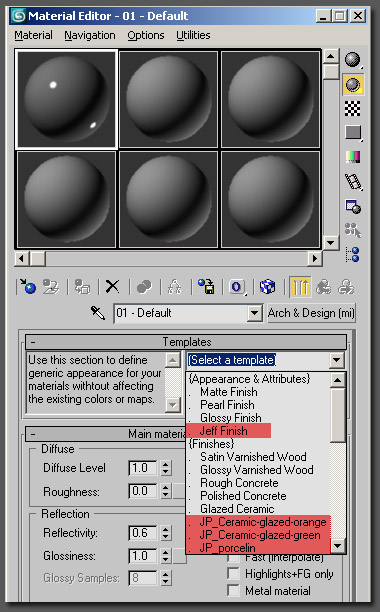Click the Sample UV Tiling icon
380x612 pixels.
click(x=353, y=133)
